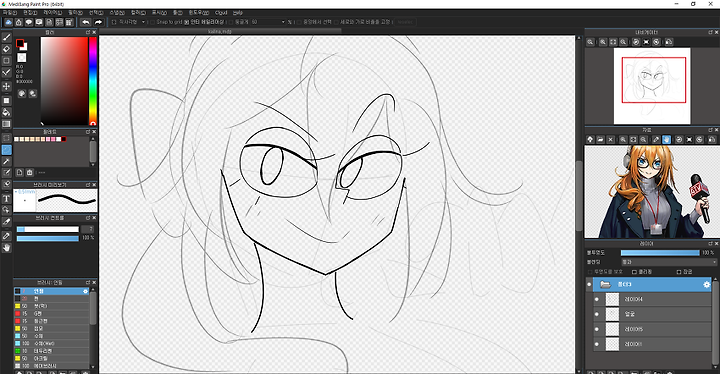Select eyedropper in Reference panel toolbar
Image resolution: width=720 pixels, height=374 pixels.
656,139
